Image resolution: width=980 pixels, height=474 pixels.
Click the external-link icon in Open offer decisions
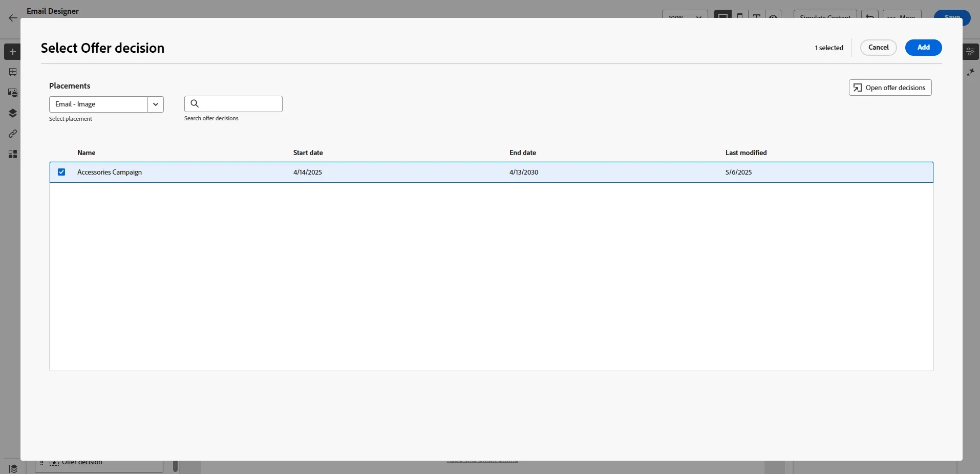point(857,88)
